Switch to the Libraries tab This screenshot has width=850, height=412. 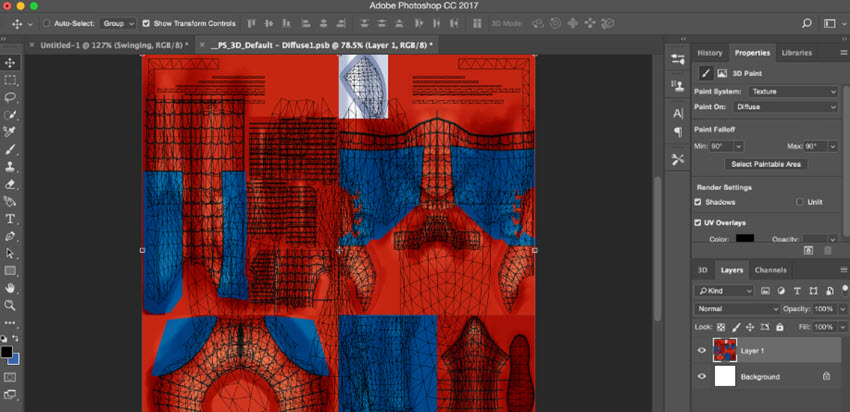tap(796, 53)
